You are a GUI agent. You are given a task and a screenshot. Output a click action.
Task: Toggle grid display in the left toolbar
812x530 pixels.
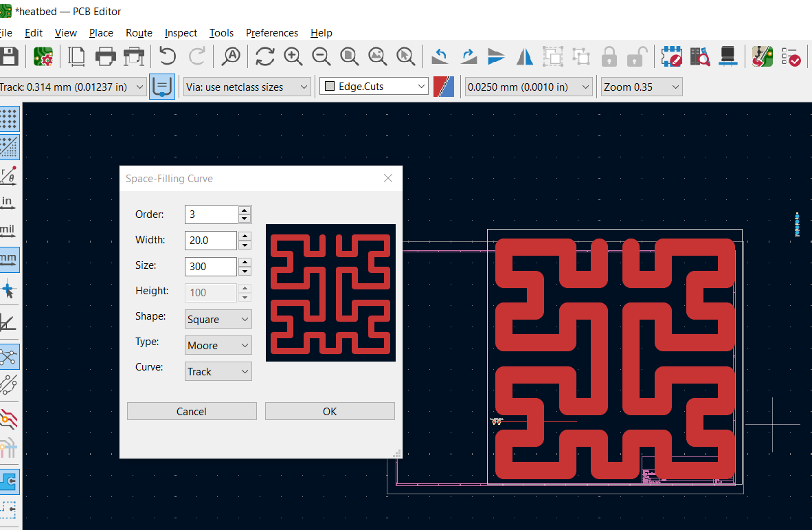(x=9, y=119)
